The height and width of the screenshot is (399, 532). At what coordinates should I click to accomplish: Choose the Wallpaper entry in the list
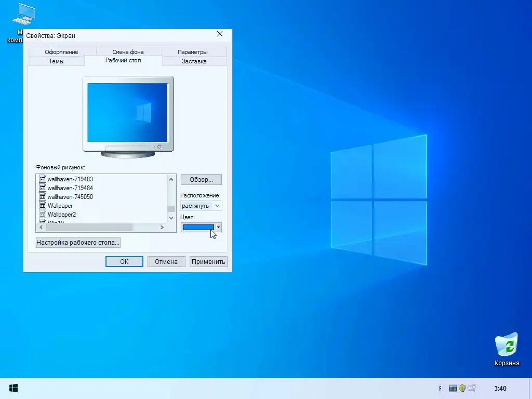click(x=60, y=205)
